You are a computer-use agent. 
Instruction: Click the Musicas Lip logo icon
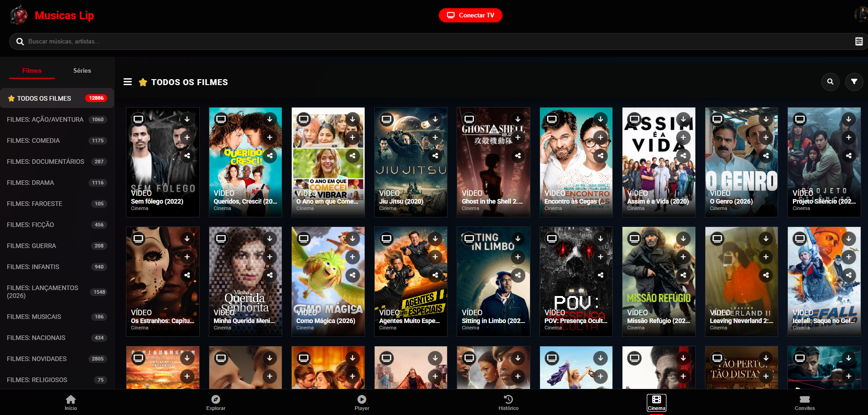tap(19, 15)
